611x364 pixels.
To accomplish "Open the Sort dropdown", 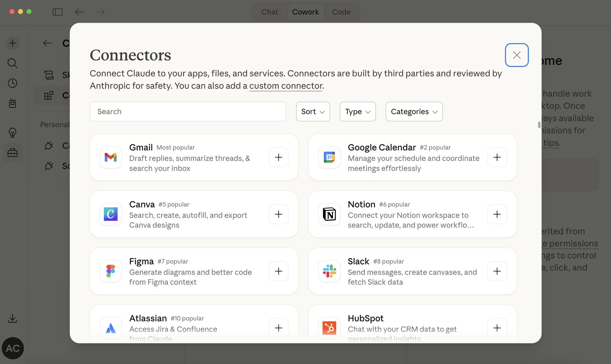I will tap(313, 112).
